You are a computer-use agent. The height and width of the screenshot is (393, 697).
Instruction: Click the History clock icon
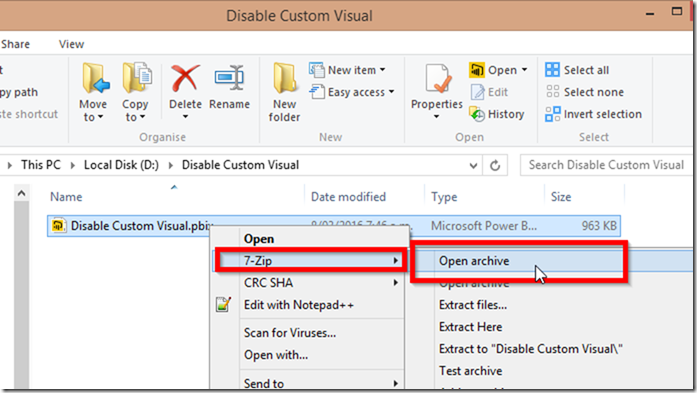tap(477, 114)
